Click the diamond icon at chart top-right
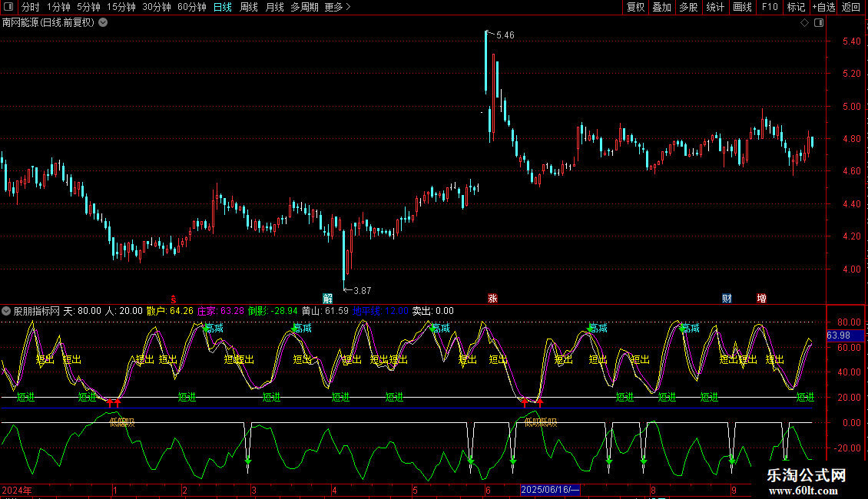Screen dimensions: 868x499 804,22
